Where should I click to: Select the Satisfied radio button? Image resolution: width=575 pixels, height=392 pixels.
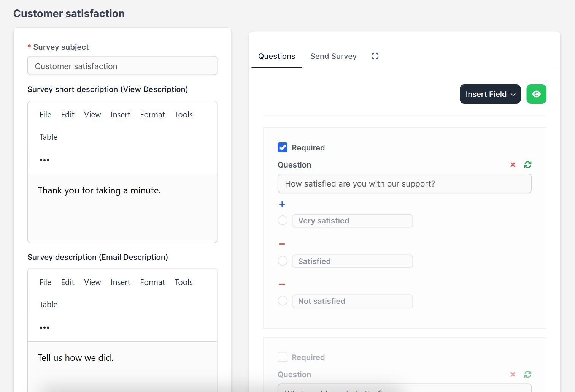coord(283,261)
